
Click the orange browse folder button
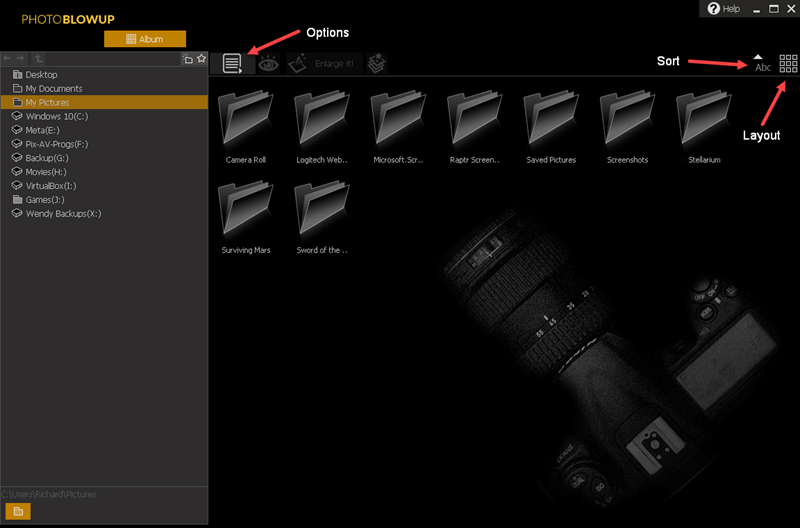(x=18, y=511)
